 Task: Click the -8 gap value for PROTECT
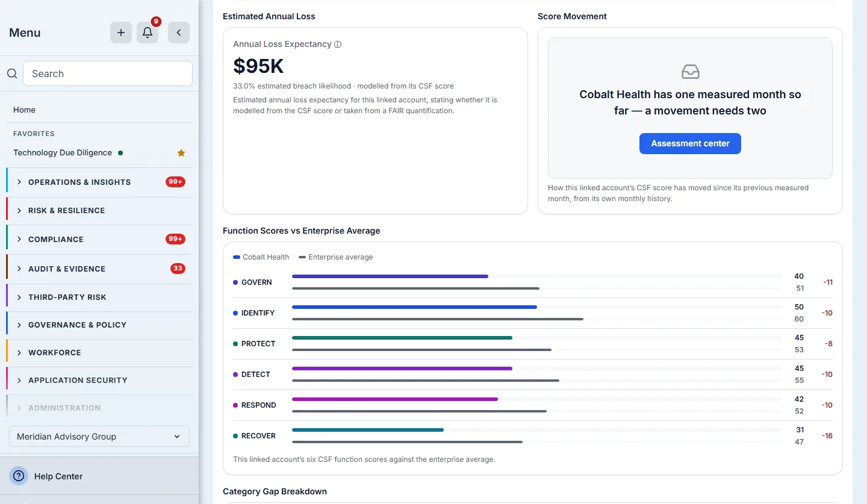coord(829,344)
